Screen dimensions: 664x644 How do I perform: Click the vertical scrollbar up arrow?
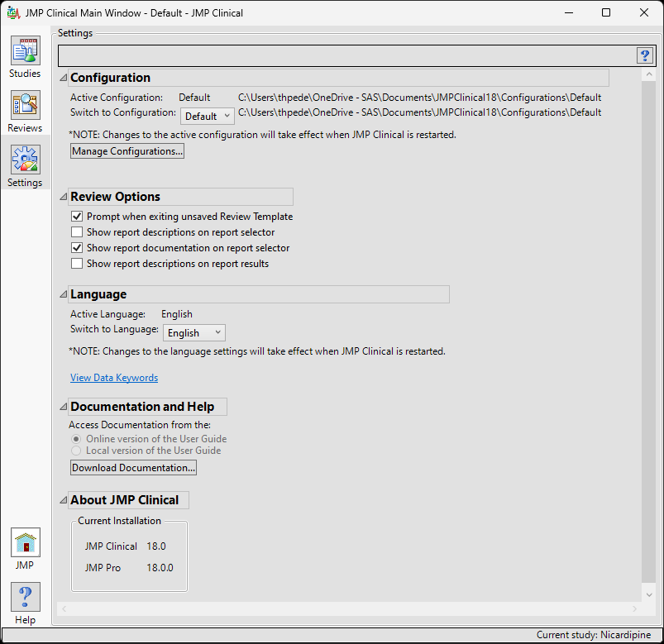649,74
